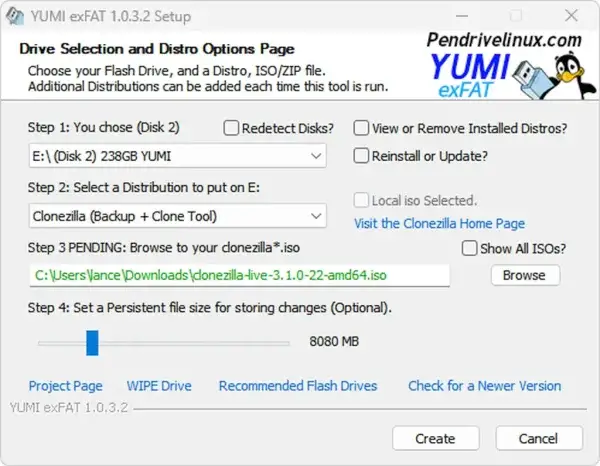Click the Check for a Newer Version link

point(484,386)
